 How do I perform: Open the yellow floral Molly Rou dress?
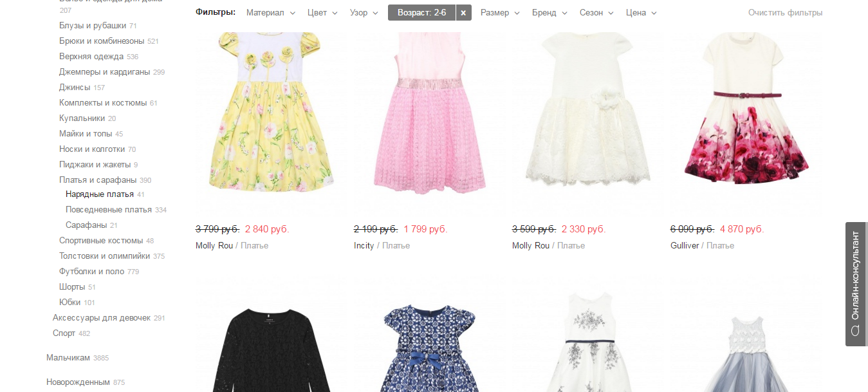[x=270, y=113]
